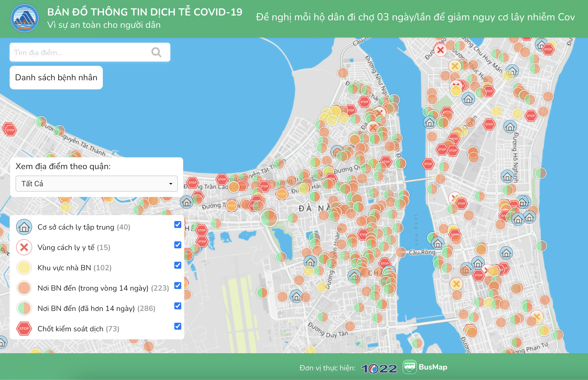Uncheck 'Chốt kiểm soát dịch' checkbox

click(178, 326)
